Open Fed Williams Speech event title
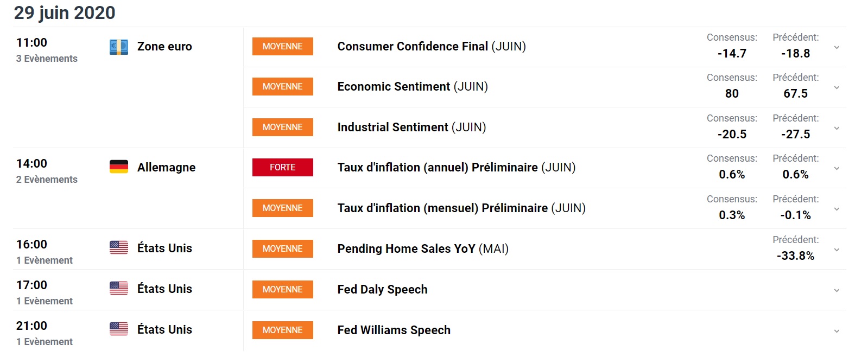The width and height of the screenshot is (868, 357). tap(394, 330)
